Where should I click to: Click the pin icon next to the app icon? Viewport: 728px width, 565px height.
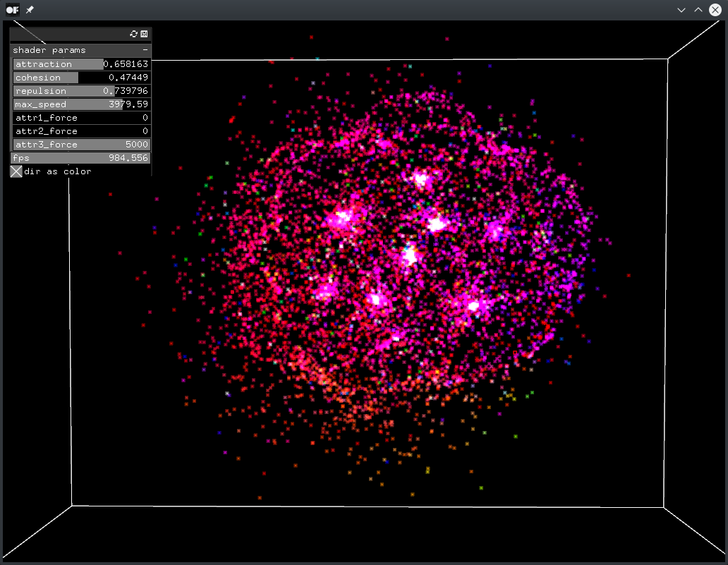click(29, 10)
